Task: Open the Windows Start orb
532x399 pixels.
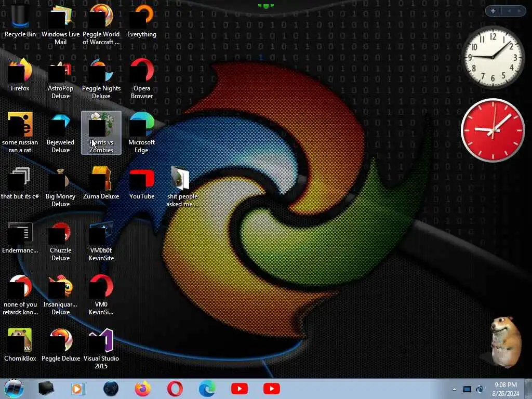Action: pyautogui.click(x=14, y=389)
